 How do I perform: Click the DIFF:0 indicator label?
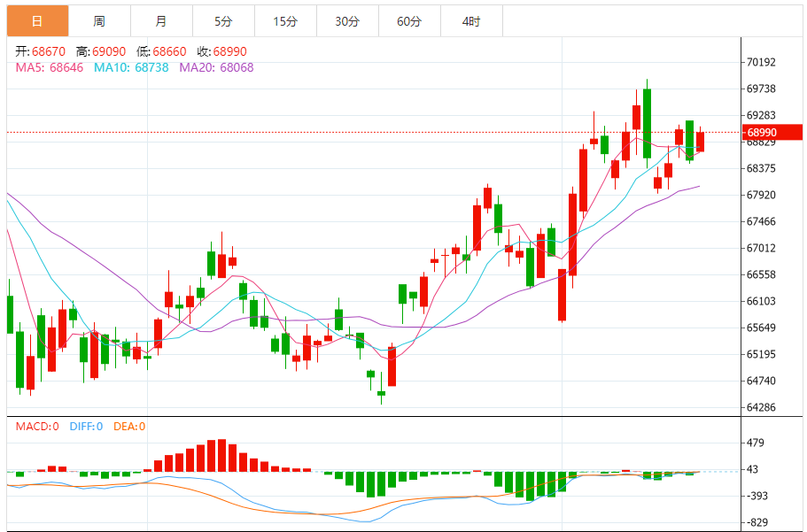(86, 427)
